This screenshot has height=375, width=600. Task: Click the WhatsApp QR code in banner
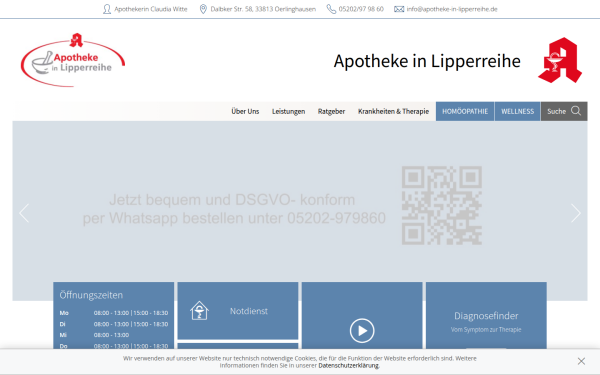point(442,205)
